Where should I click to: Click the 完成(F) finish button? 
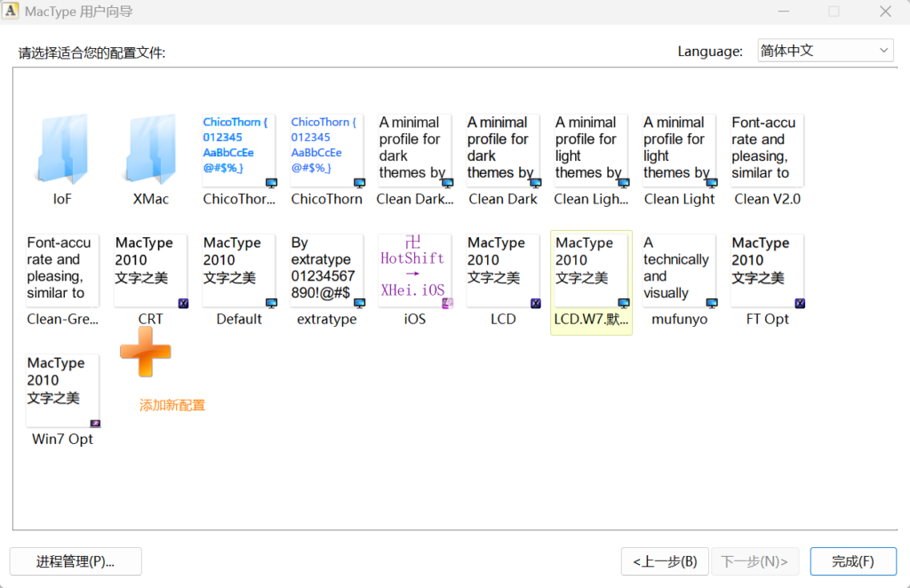pyautogui.click(x=853, y=561)
